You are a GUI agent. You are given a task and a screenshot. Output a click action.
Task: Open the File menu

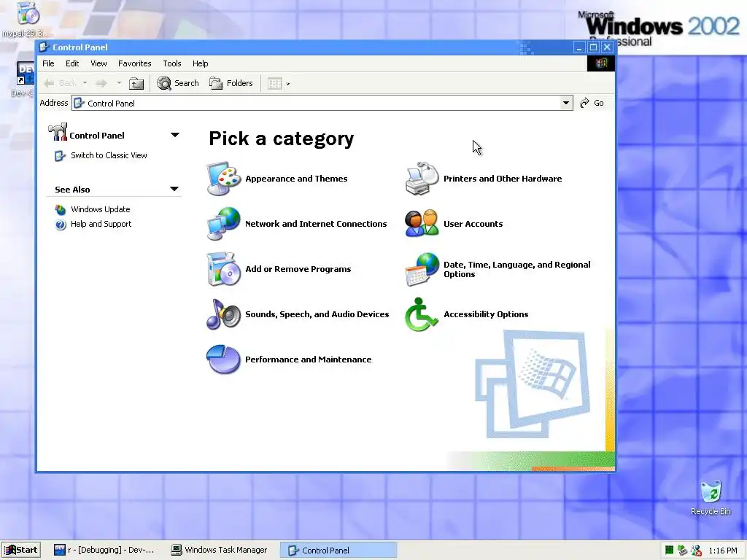(48, 63)
